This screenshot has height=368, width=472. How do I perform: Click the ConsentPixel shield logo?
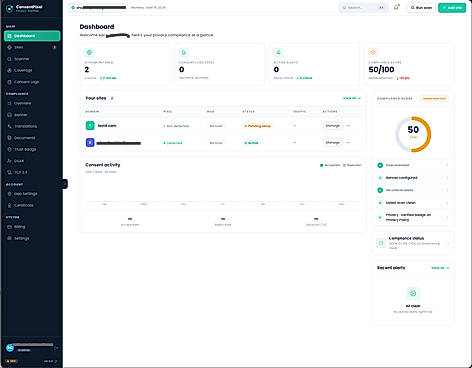coord(10,8)
